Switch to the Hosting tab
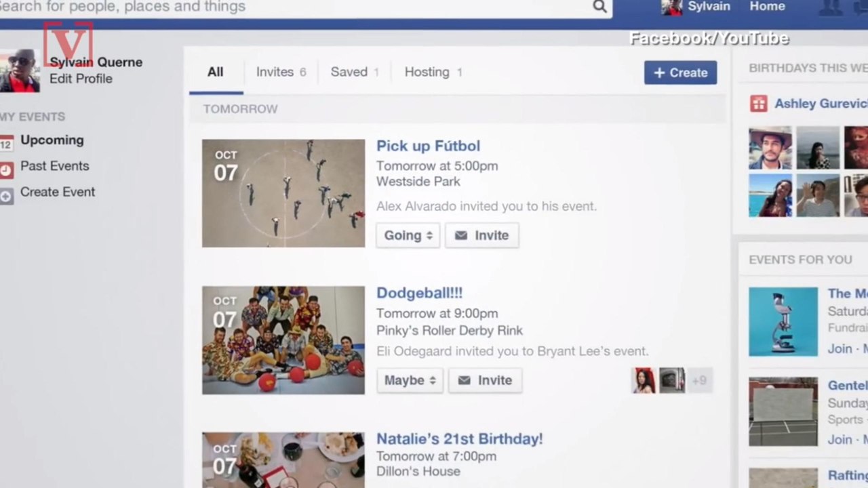 [433, 72]
